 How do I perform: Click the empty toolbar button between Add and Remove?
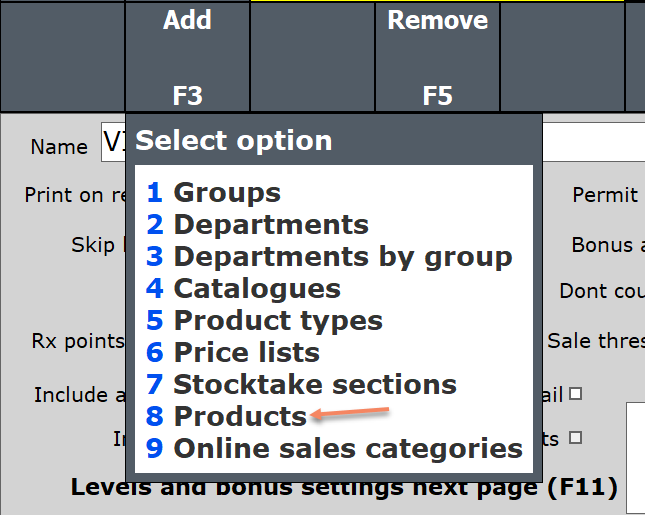pos(313,57)
